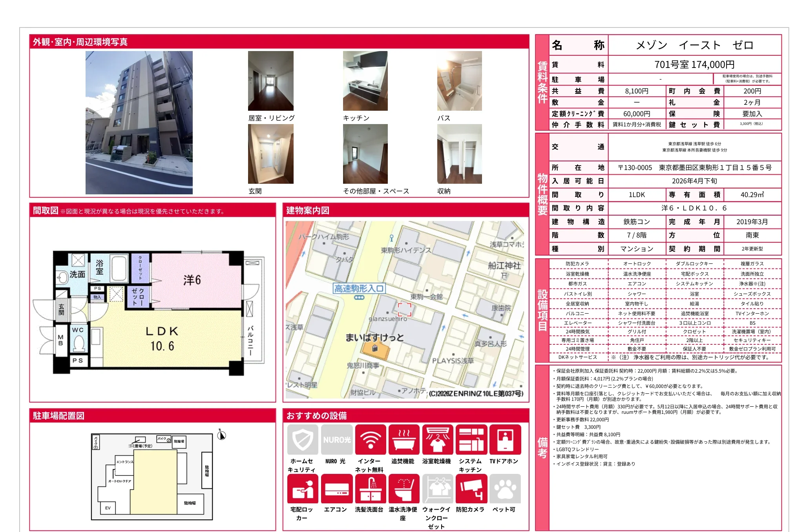The image size is (807, 532).
Task: Click the security camera icon
Action: pos(471,488)
